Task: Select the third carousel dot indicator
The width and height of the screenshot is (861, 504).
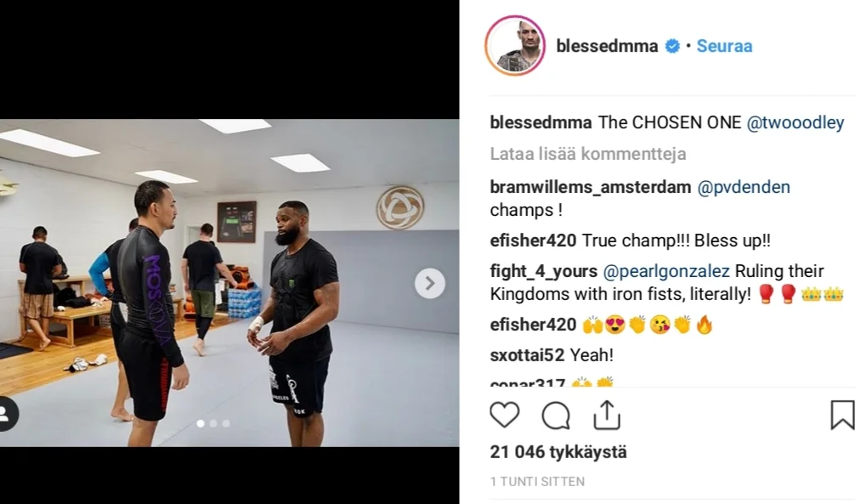Action: [226, 423]
